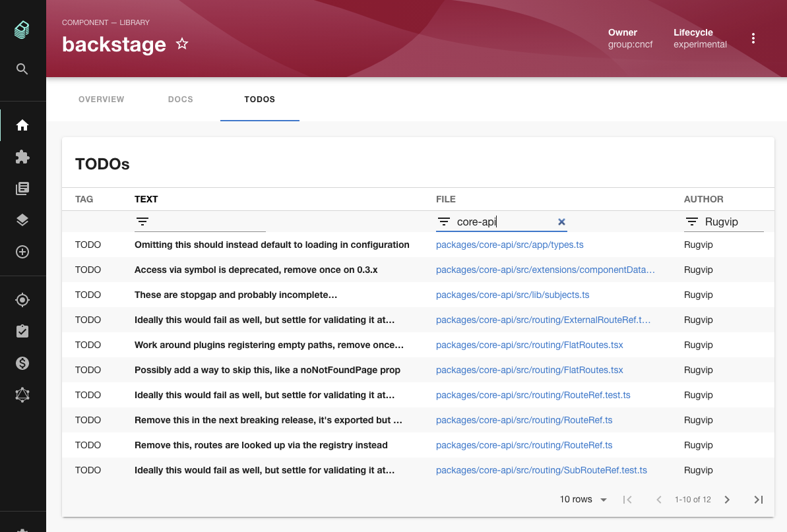The width and height of the screenshot is (787, 532).
Task: Star the backstage component as favorite
Action: pyautogui.click(x=182, y=44)
